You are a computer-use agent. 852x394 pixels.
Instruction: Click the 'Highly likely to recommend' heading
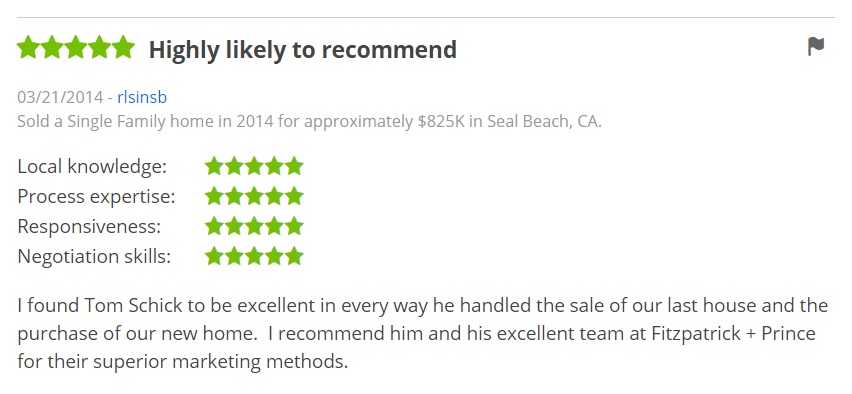pyautogui.click(x=303, y=49)
